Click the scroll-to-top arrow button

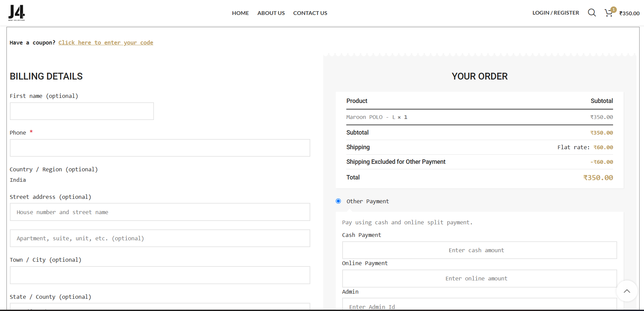pyautogui.click(x=627, y=291)
